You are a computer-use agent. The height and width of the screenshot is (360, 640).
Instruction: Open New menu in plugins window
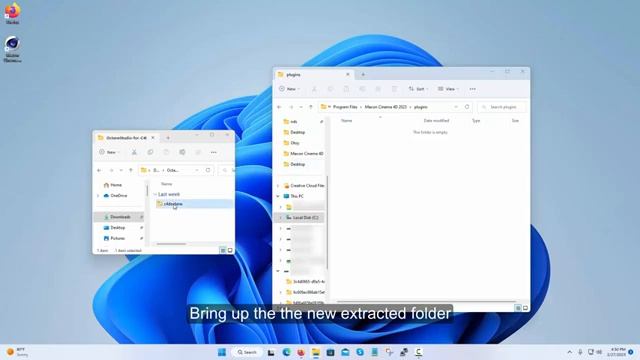[289, 89]
